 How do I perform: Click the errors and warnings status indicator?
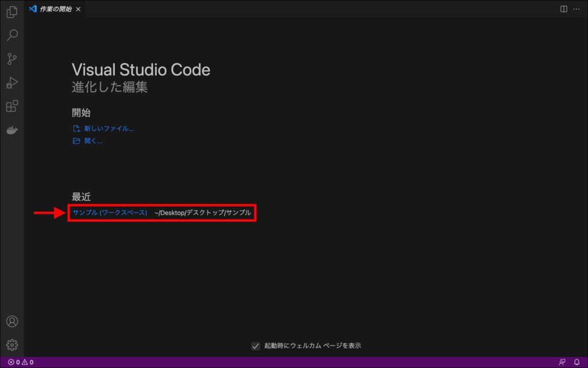[21, 362]
